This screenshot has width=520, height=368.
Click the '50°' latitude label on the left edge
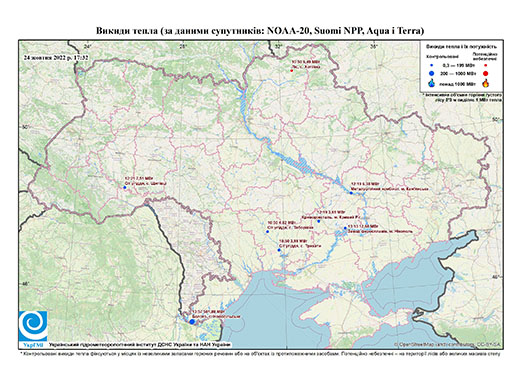tap(26, 127)
